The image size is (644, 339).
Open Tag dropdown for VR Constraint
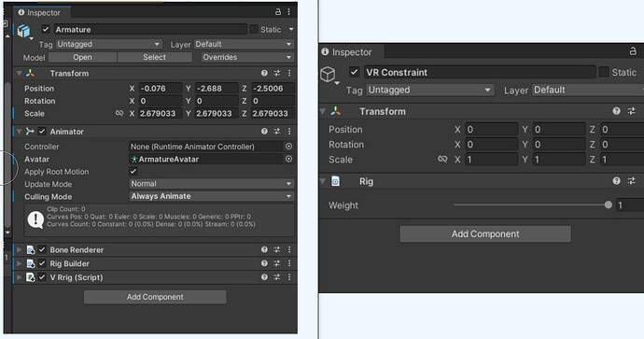429,90
